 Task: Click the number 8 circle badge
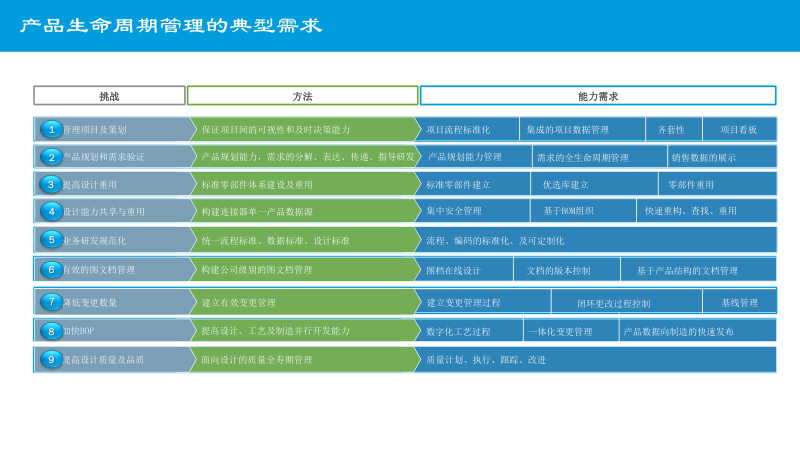pos(52,331)
